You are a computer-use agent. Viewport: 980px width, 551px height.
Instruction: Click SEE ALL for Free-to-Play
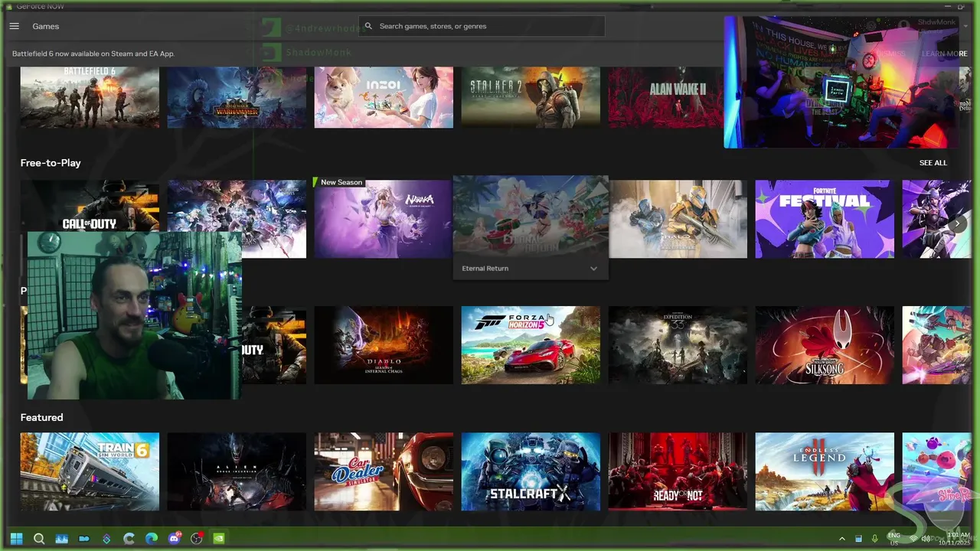(933, 163)
